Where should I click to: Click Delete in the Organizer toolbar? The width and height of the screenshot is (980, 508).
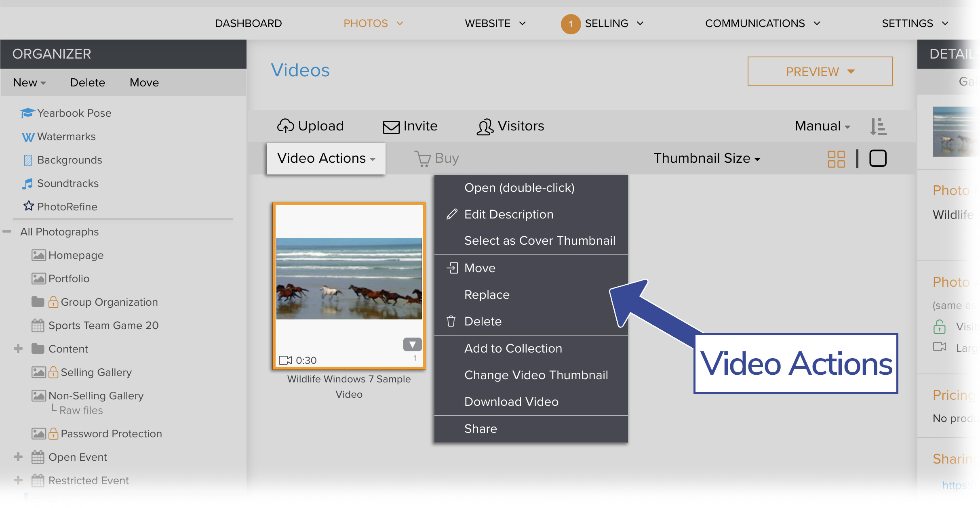[88, 82]
